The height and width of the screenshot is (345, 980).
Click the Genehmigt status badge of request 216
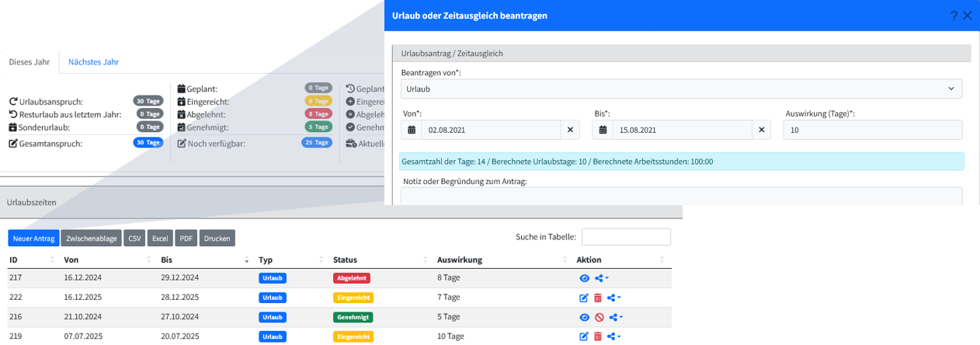(x=353, y=317)
